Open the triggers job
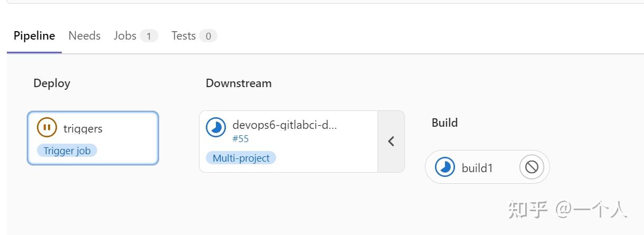This screenshot has width=644, height=235. point(83,128)
